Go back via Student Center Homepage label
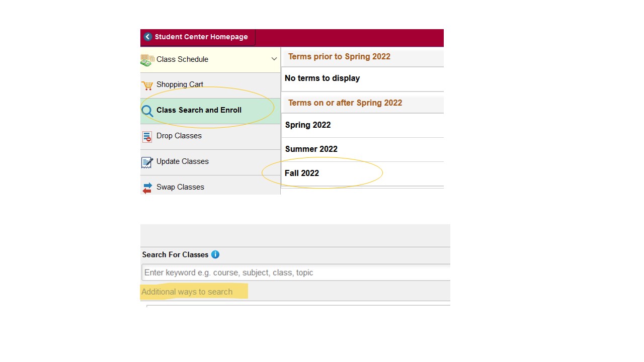The image size is (644, 362). 201,37
